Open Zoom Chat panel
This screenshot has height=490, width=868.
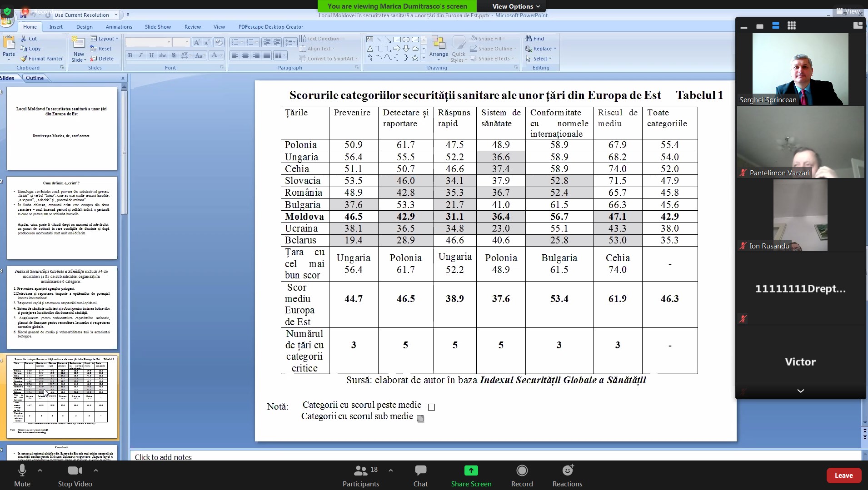point(420,475)
